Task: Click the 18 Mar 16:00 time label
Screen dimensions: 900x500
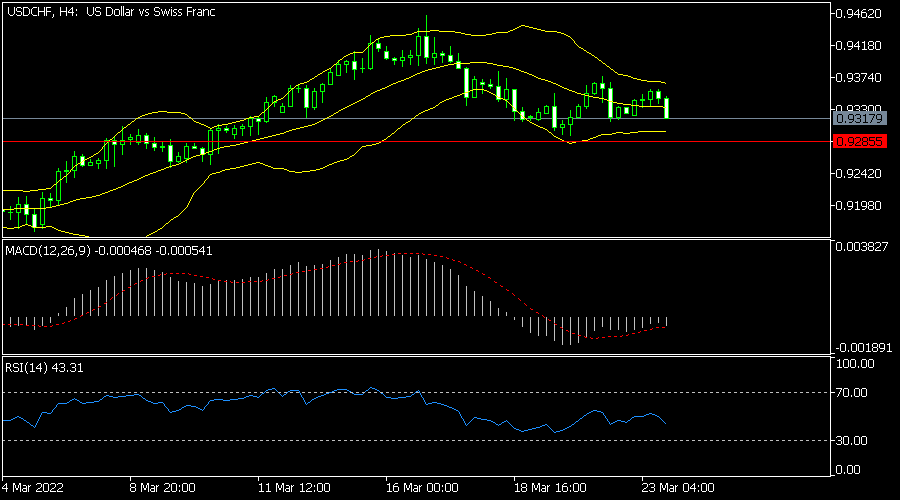Action: tap(550, 488)
